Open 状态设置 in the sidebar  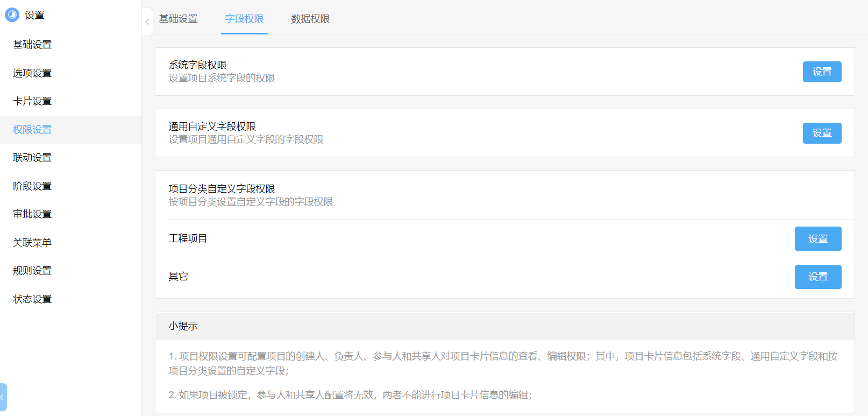coord(32,299)
